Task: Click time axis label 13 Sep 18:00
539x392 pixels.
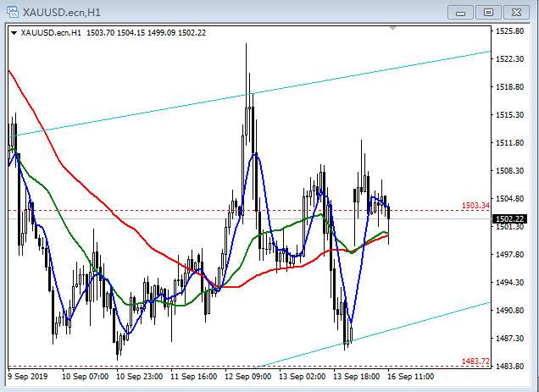Action: click(x=357, y=377)
